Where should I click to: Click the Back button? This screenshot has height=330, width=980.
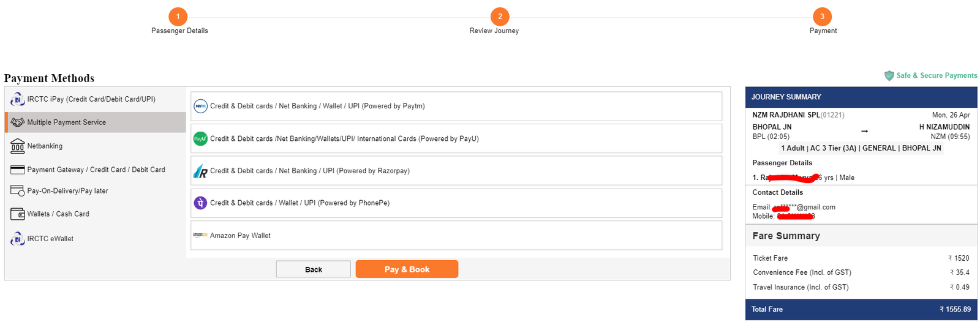[313, 269]
